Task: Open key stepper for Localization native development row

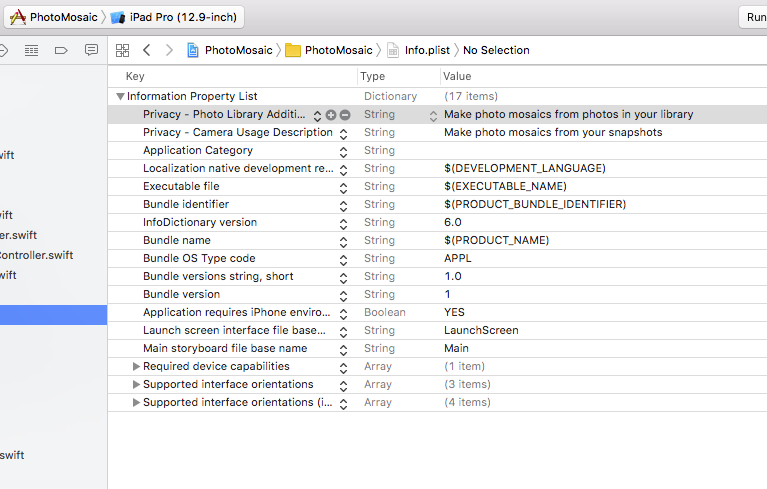Action: pyautogui.click(x=343, y=170)
